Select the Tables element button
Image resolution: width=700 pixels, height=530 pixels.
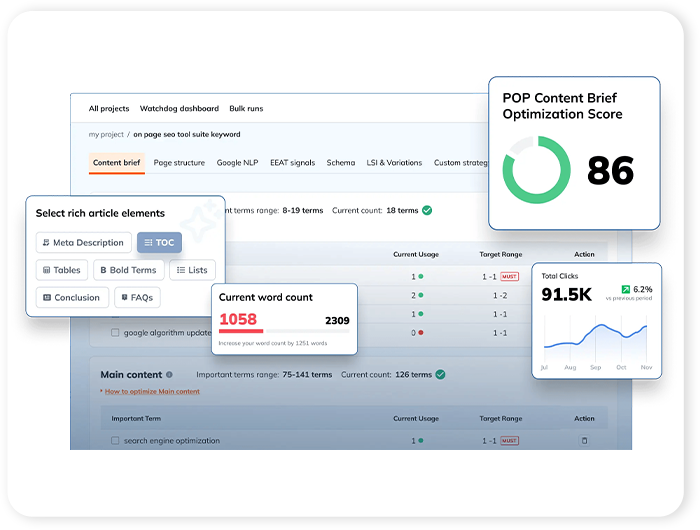click(x=62, y=270)
